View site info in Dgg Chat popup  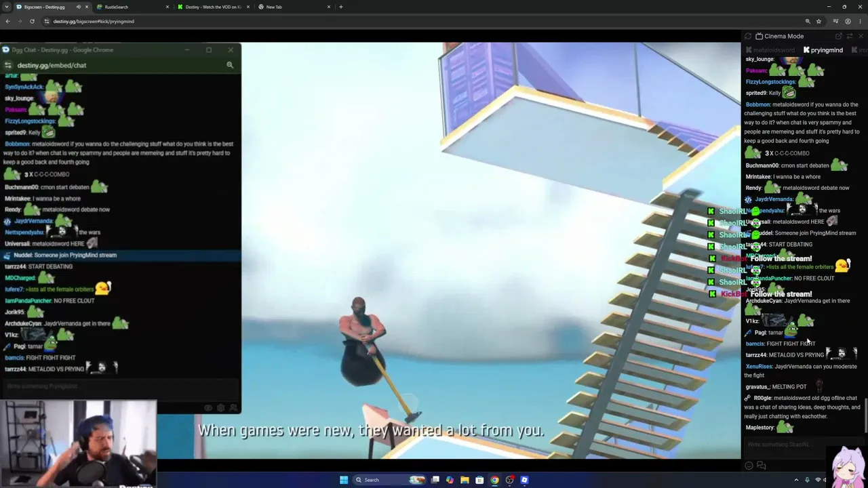click(x=7, y=65)
